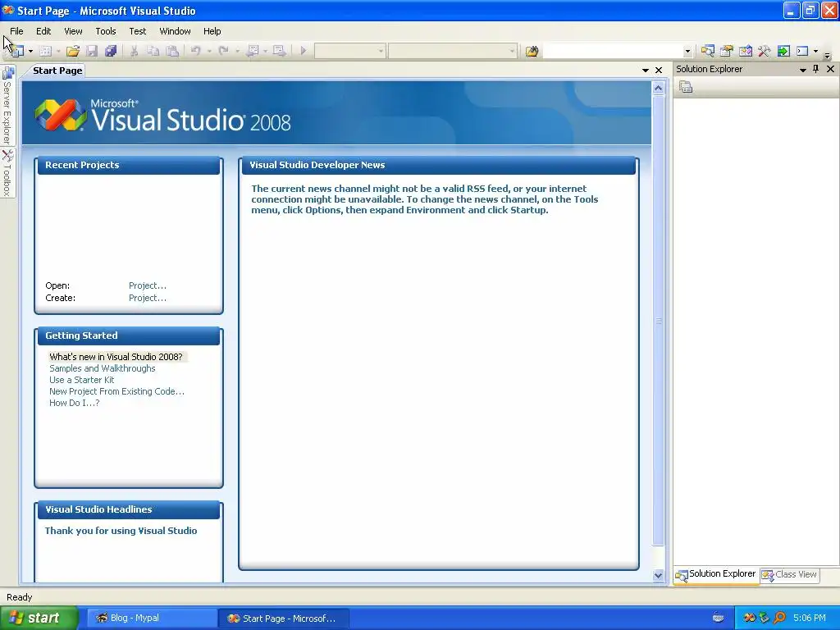The height and width of the screenshot is (630, 840).
Task: Open the dropdown arrow beside New Project
Action: 30,52
